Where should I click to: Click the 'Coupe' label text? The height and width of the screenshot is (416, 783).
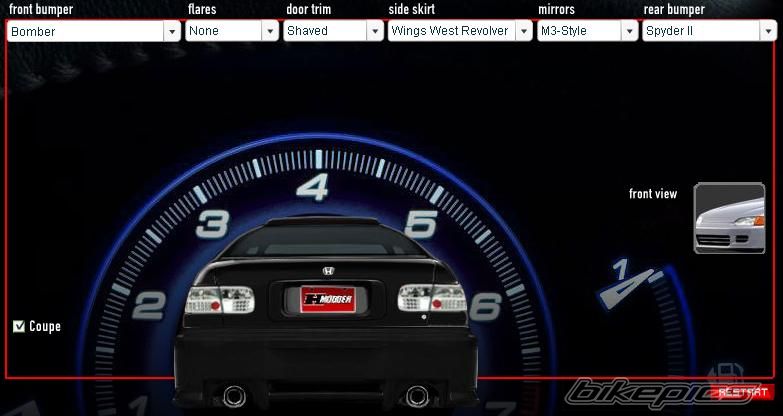click(45, 327)
